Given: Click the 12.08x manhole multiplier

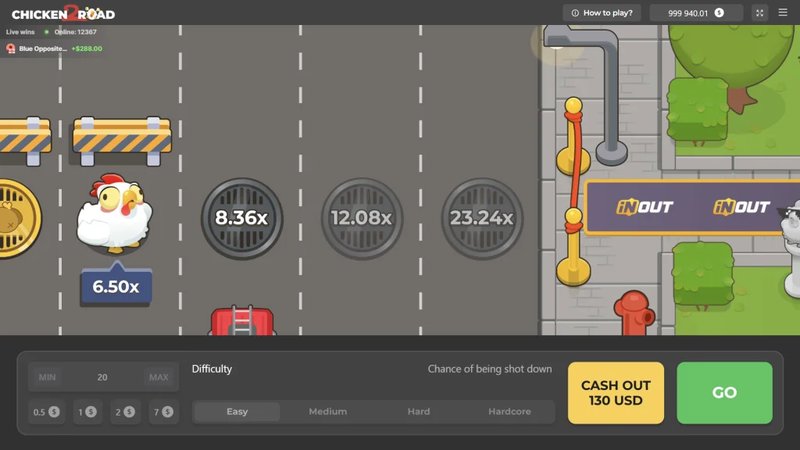Looking at the screenshot, I should 361,217.
